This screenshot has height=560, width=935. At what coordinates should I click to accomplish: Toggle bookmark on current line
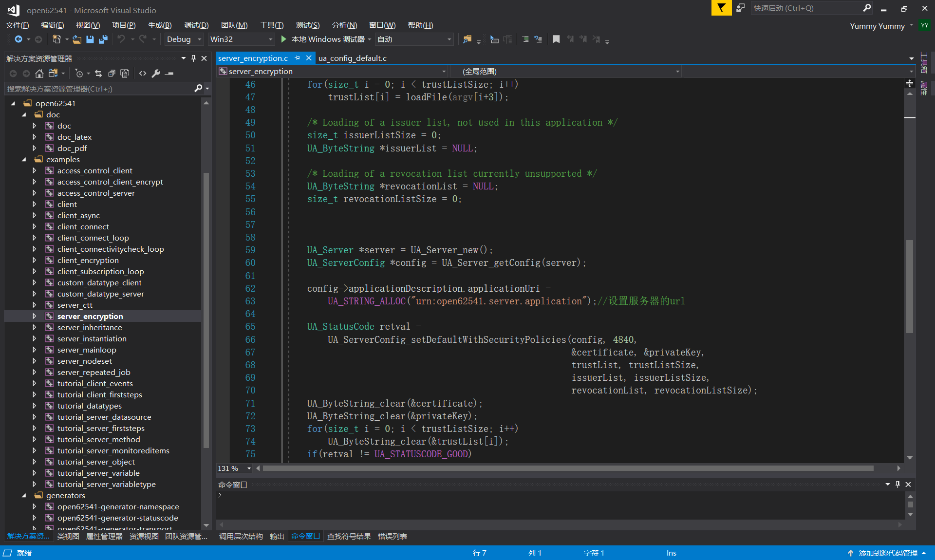pyautogui.click(x=556, y=39)
